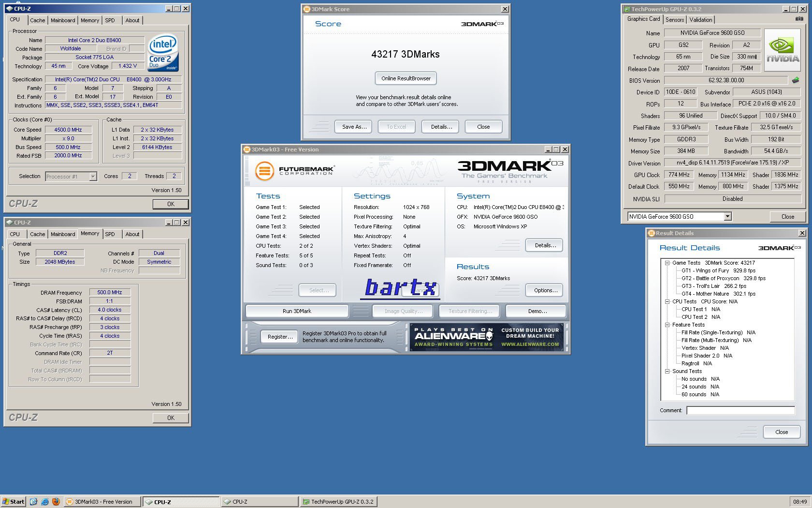The image size is (812, 508).
Task: Click the GPU-Z title bar icon
Action: (x=627, y=9)
